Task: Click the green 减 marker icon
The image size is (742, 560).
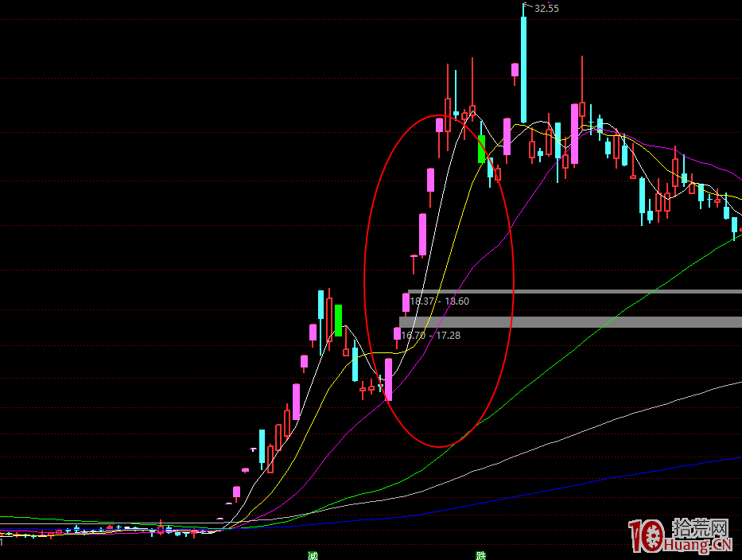Action: 313,556
